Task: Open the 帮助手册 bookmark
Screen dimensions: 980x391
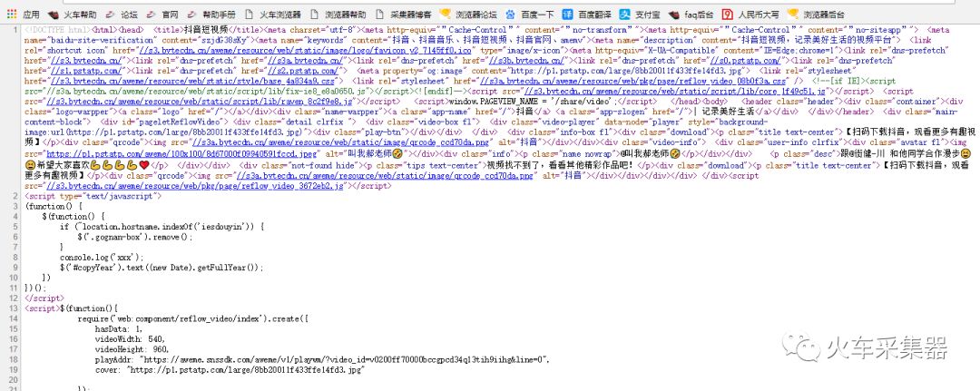Action: [211, 14]
